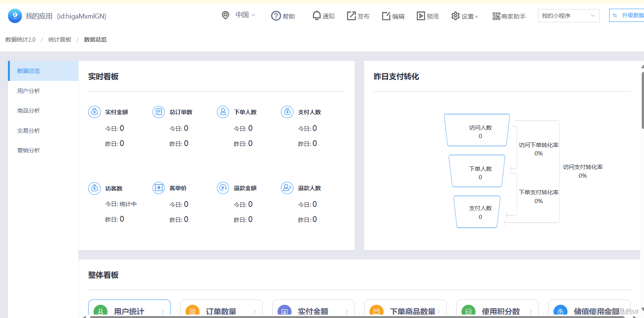Select the 用户统计 card tab
Viewport: 644px width, 318px height.
(129, 308)
